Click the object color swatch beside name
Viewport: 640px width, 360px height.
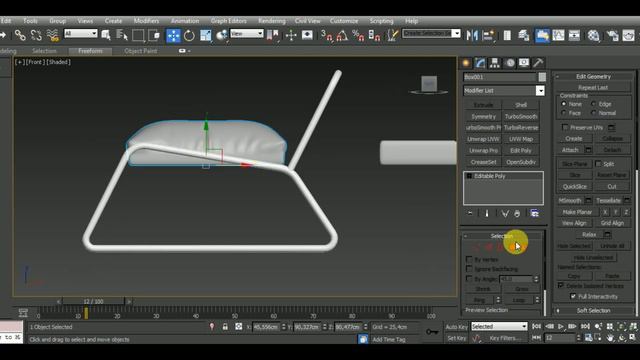coord(542,77)
